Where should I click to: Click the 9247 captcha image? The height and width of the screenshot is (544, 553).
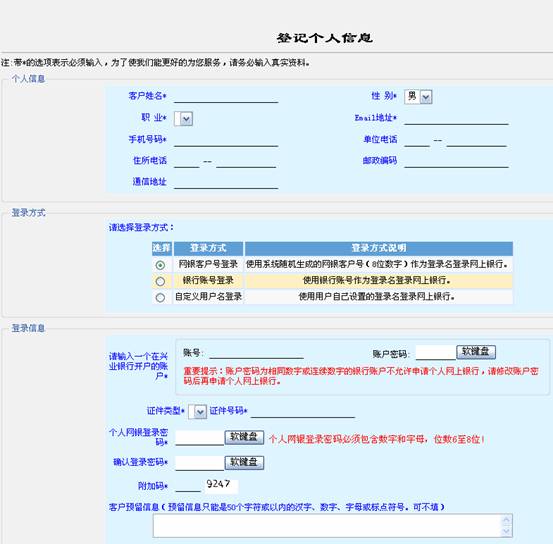(x=221, y=485)
